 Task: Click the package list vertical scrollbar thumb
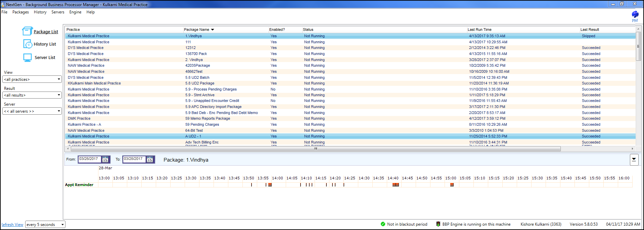(638, 46)
